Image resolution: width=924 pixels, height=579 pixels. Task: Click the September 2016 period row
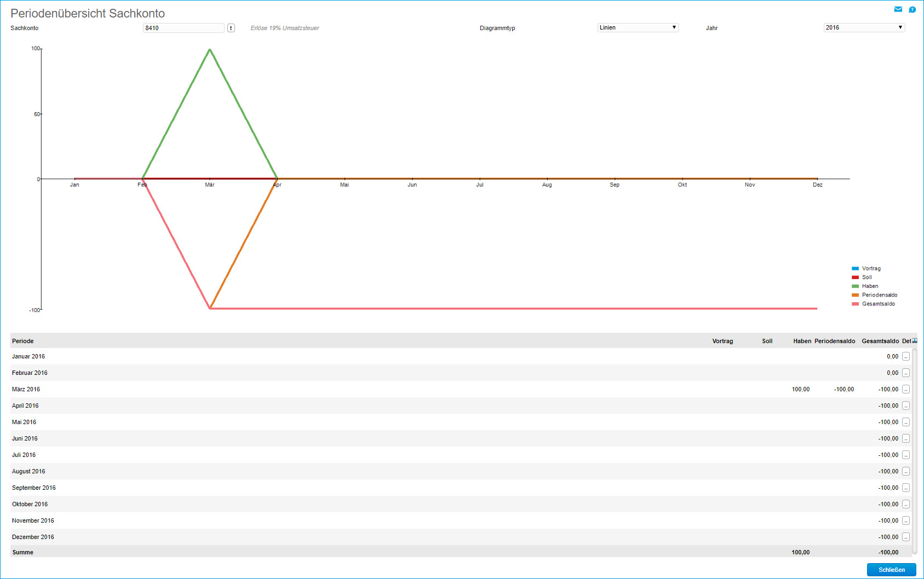pos(34,488)
